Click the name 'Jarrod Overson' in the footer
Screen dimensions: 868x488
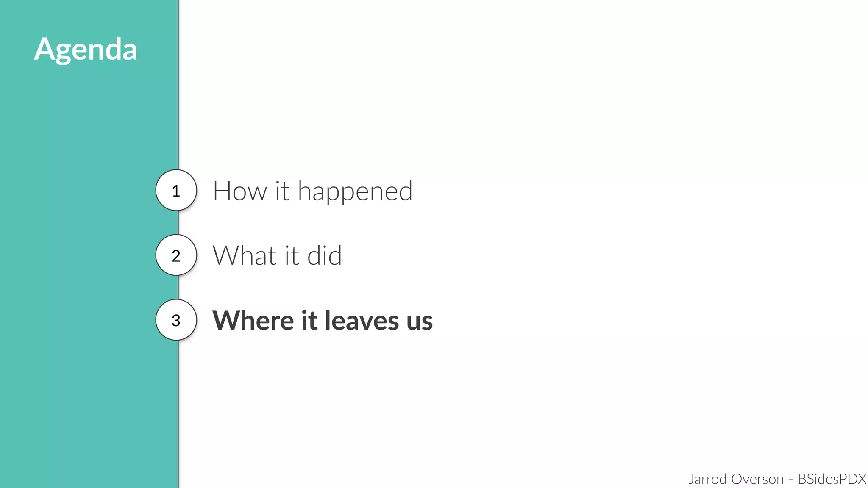tap(736, 479)
